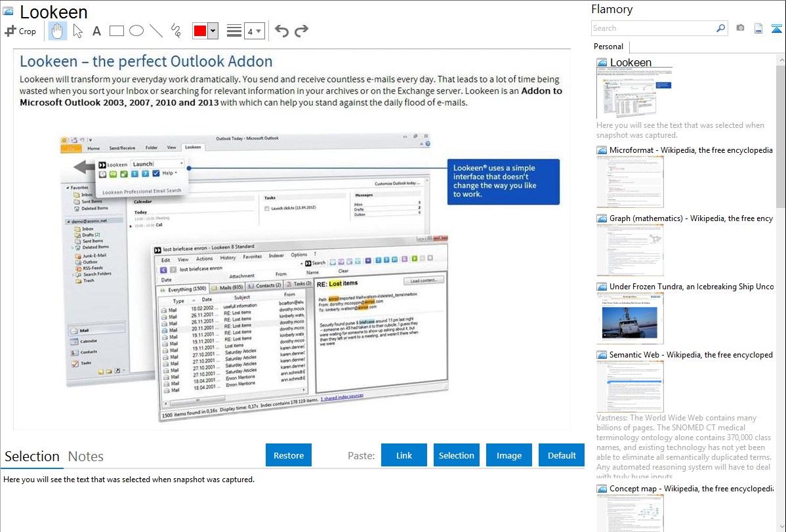Click the 'Lookeen – the perfect Outlook Addon' heading
Screen dimensions: 786x532
146,61
